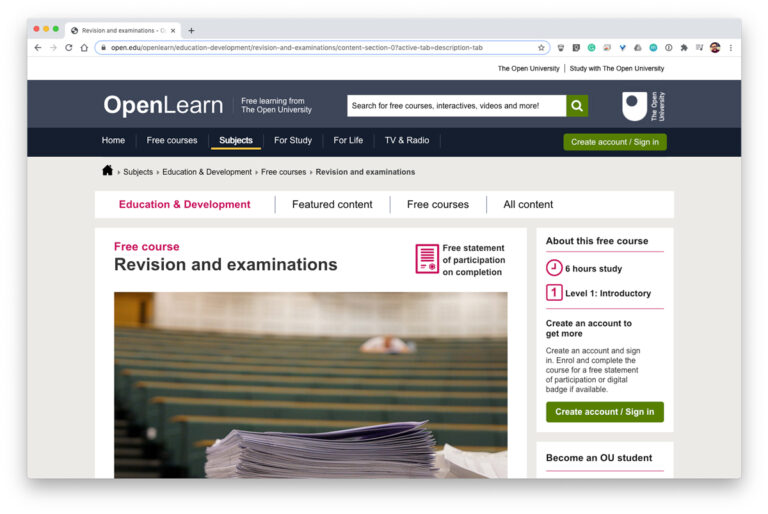Go back to the previous page
This screenshot has width=768, height=514.
(38, 48)
